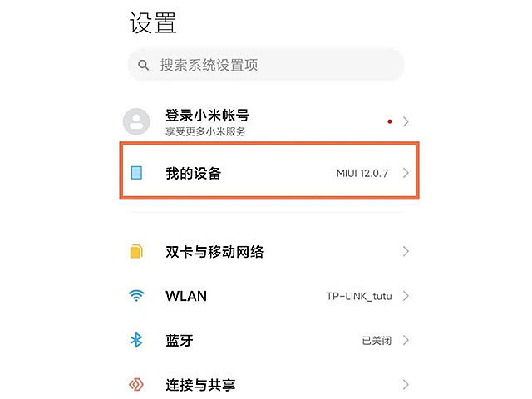Expand the Mi account login chevron
532x399 pixels.
tap(406, 121)
